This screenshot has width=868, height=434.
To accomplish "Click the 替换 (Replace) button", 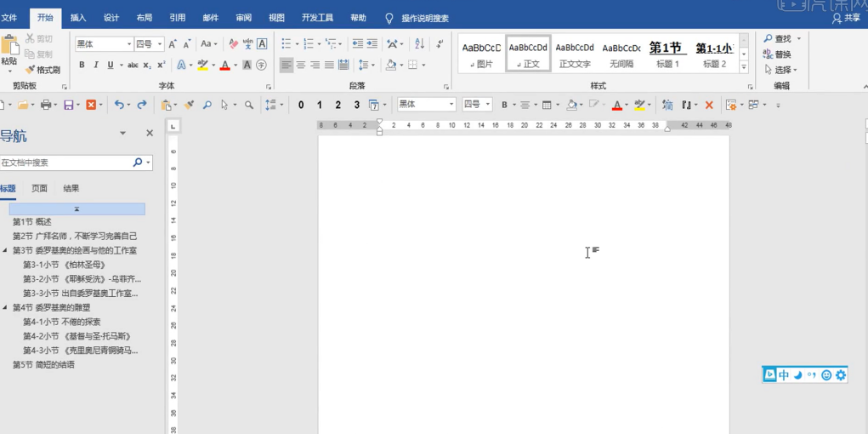I will pos(777,54).
